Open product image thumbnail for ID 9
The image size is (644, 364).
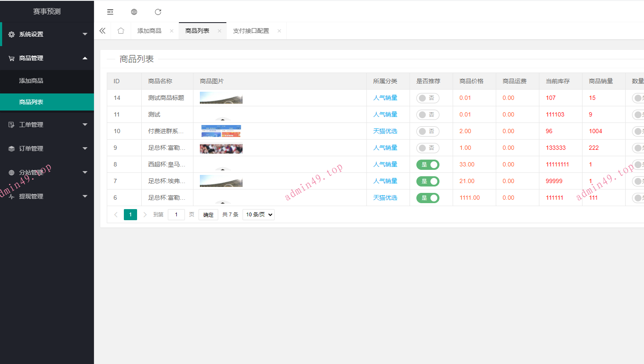pyautogui.click(x=221, y=148)
